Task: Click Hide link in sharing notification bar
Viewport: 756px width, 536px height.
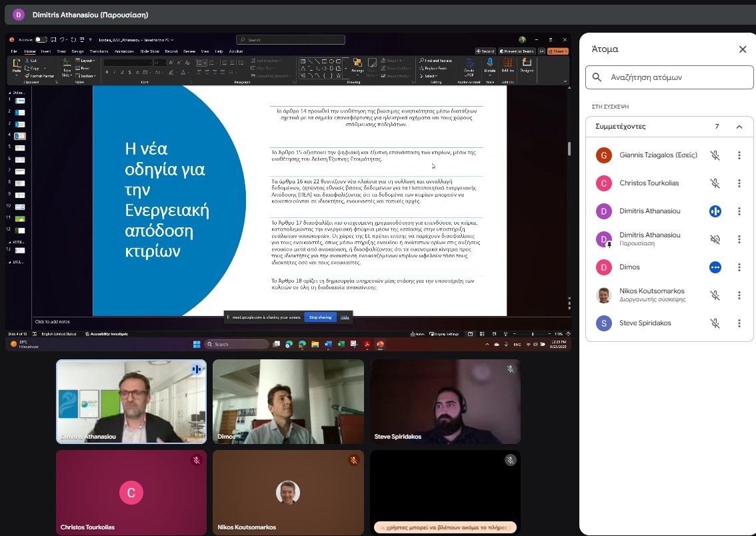Action: pyautogui.click(x=345, y=317)
